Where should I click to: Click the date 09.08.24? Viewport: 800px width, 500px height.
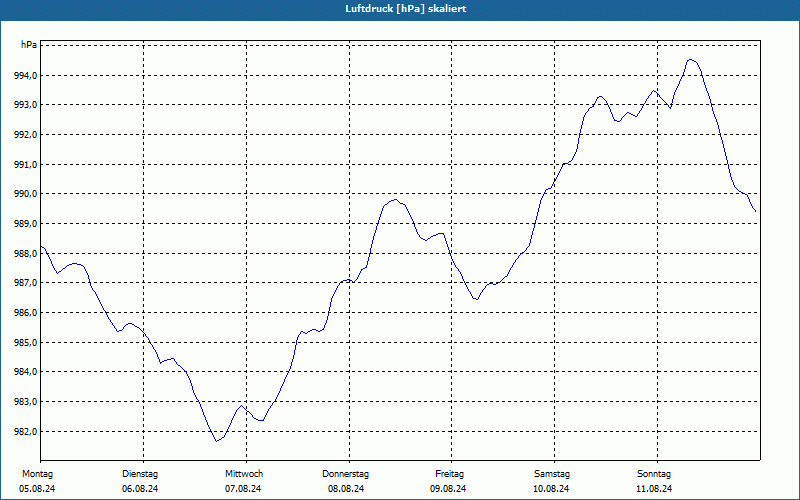coord(448,489)
